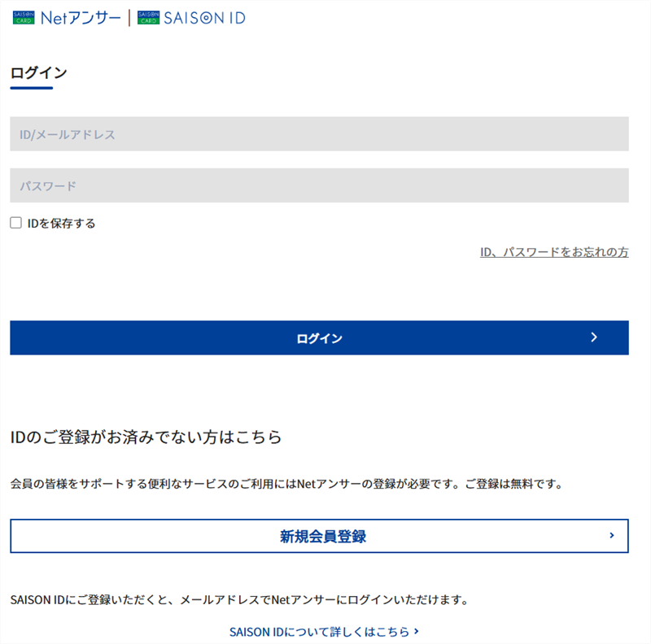Viewport: 651px width, 644px height.
Task: Click the IDを保存する label text
Action: tap(61, 224)
